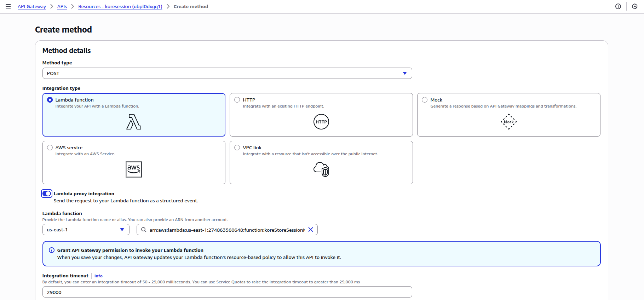Select the HTTP integration type radio
This screenshot has height=300, width=644.
click(x=237, y=100)
